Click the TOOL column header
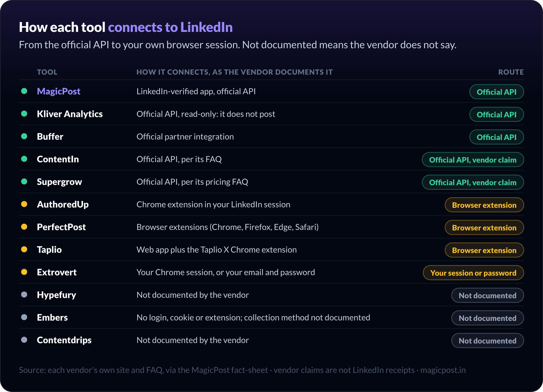This screenshot has height=392, width=543. pyautogui.click(x=47, y=72)
